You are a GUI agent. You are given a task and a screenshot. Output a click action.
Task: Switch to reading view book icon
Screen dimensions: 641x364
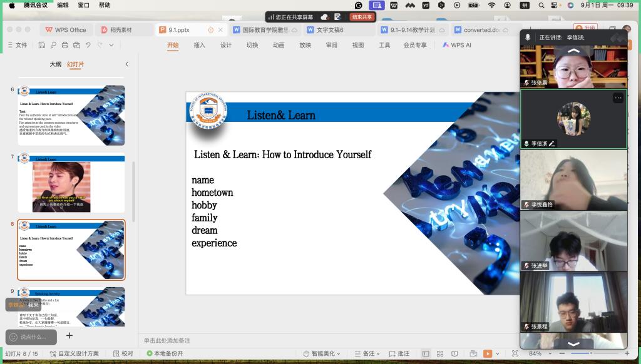click(x=454, y=353)
